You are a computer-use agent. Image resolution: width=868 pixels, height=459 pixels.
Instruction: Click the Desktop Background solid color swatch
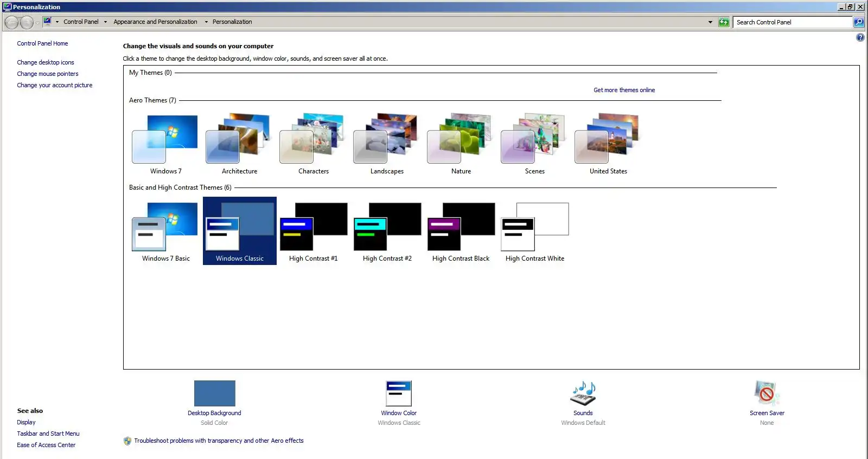(x=215, y=393)
